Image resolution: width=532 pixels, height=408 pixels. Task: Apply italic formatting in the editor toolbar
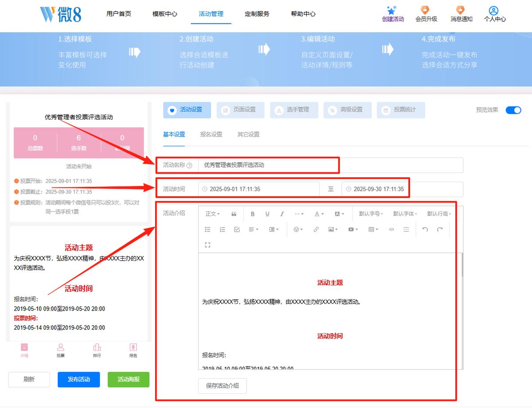[282, 214]
